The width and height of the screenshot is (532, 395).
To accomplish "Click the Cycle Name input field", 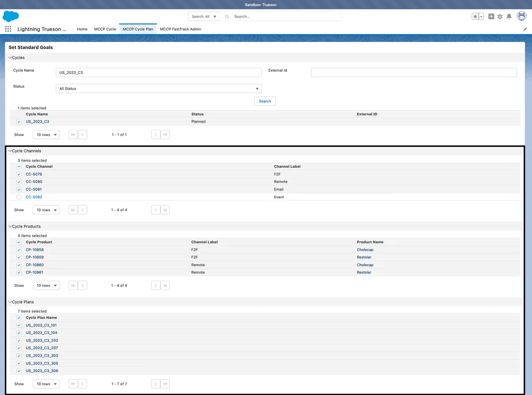I will 159,73.
